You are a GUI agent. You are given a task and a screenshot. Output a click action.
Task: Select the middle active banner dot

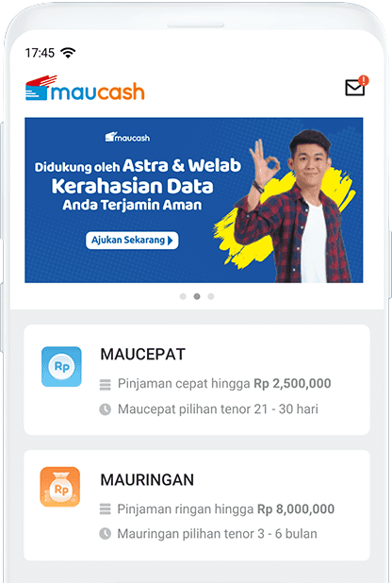point(197,296)
